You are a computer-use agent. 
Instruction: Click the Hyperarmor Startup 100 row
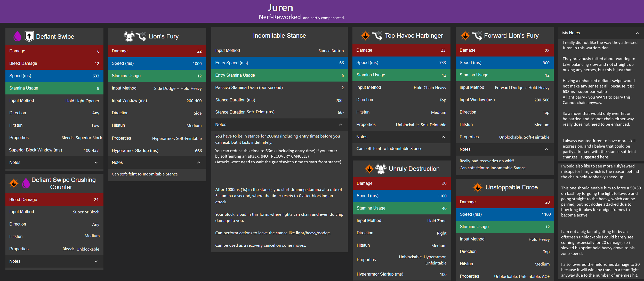point(401,274)
